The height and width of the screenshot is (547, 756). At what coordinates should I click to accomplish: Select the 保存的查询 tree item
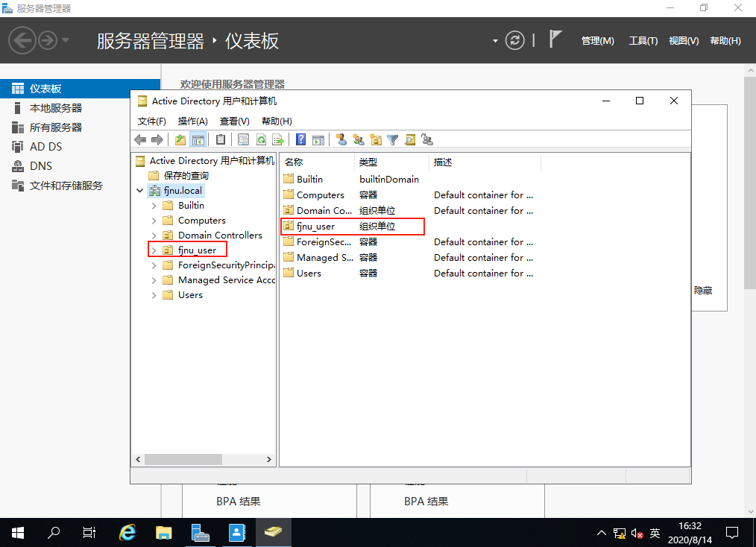click(186, 176)
